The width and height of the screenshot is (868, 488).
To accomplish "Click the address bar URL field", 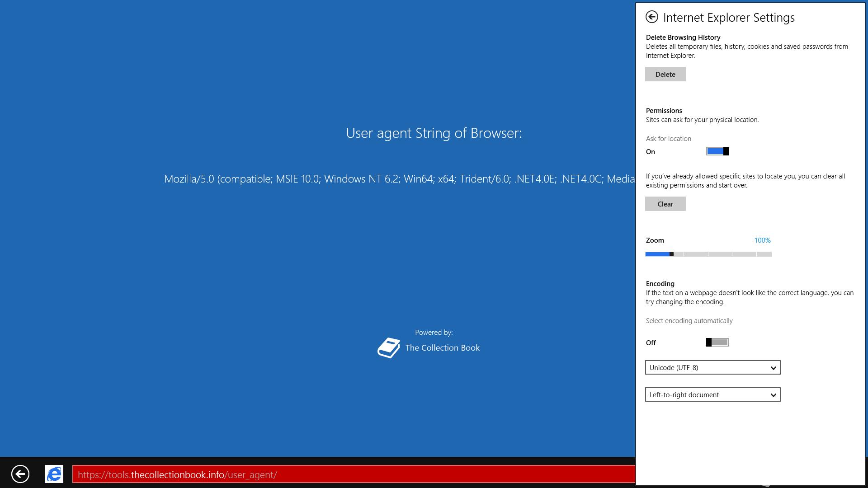I will pos(354,474).
